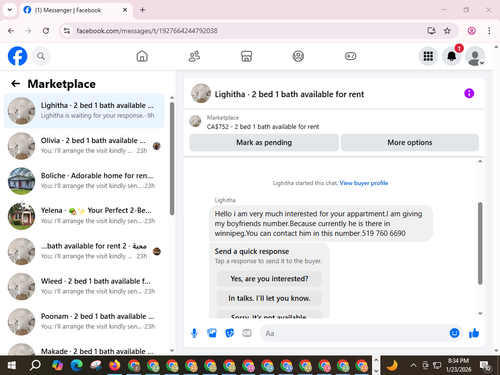Open Poonam conversation

tap(84, 322)
